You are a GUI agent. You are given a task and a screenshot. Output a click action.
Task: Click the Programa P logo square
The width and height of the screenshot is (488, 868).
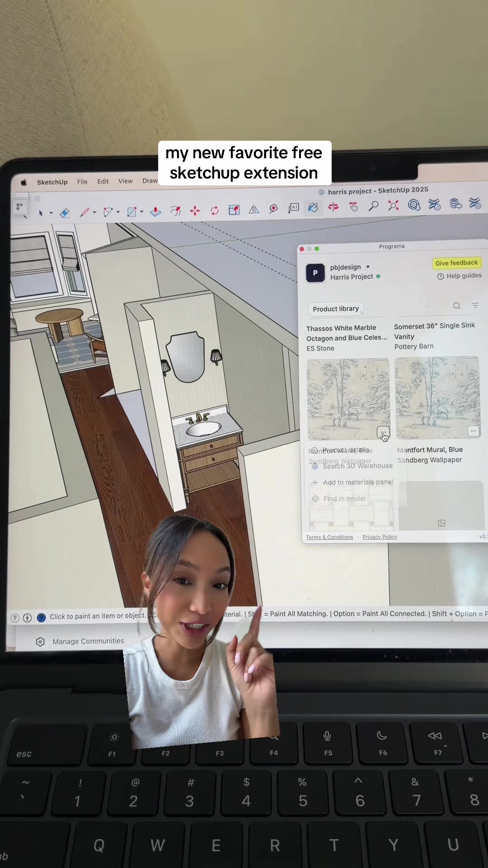tap(315, 273)
